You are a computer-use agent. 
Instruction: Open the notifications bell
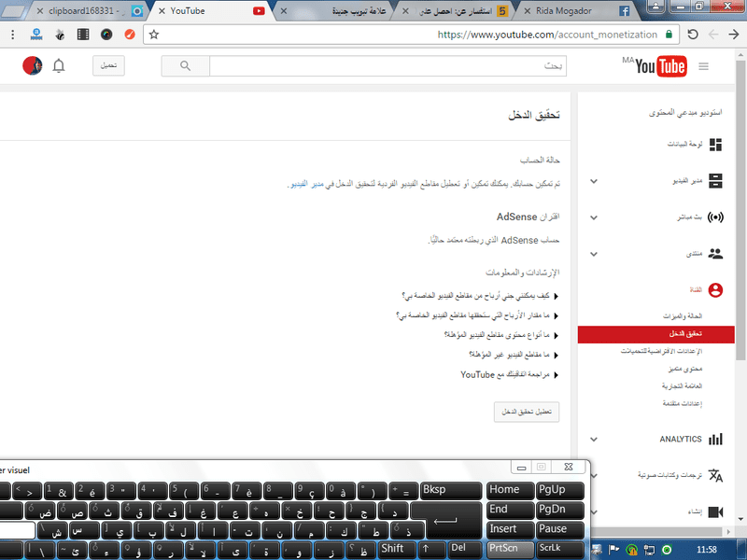click(x=58, y=66)
